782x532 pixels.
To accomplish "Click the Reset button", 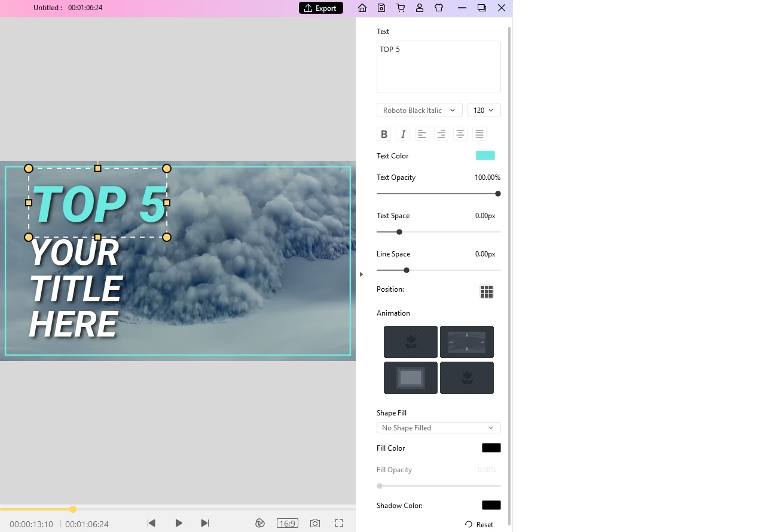I will pos(479,524).
